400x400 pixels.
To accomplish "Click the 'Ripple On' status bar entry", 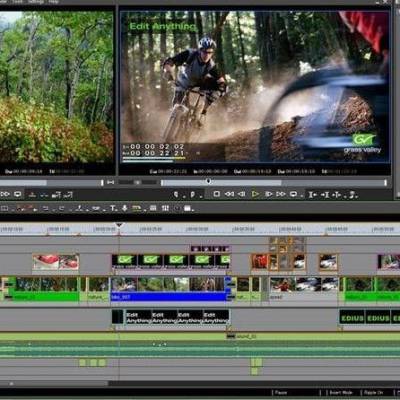I will coord(374,393).
